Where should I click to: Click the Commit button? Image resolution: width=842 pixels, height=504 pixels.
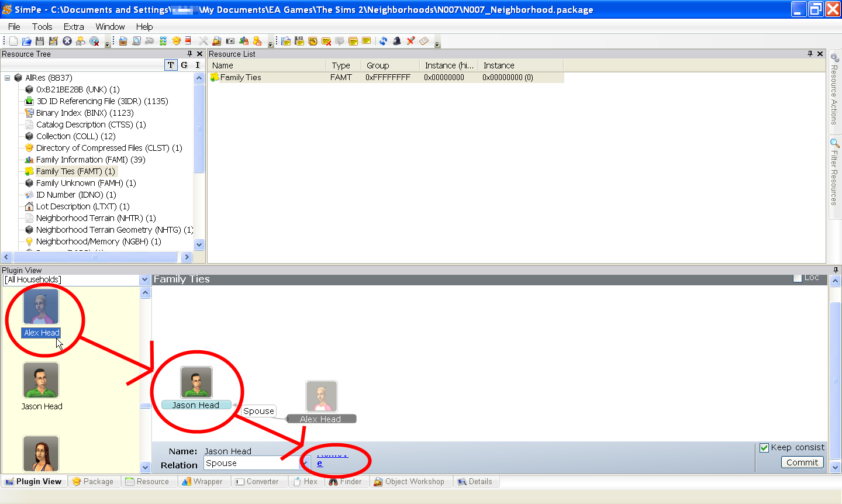[802, 462]
